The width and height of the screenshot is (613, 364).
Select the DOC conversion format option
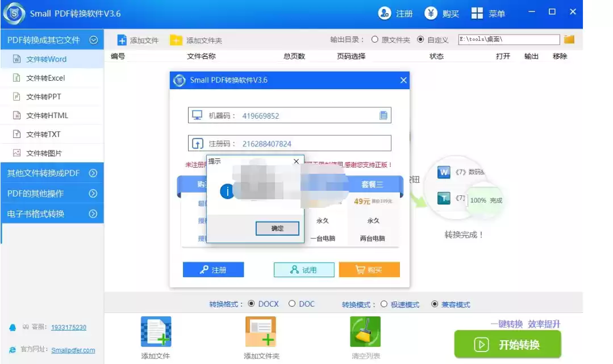pos(292,304)
